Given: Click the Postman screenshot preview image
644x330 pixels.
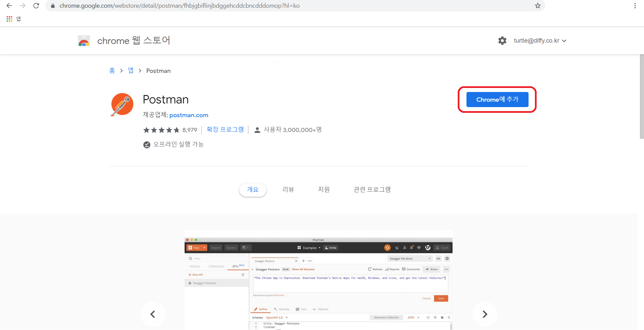Looking at the screenshot, I should point(318,280).
